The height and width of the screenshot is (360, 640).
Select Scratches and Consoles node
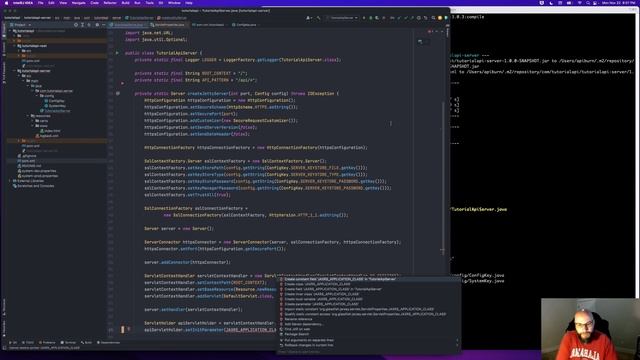[x=33, y=186]
